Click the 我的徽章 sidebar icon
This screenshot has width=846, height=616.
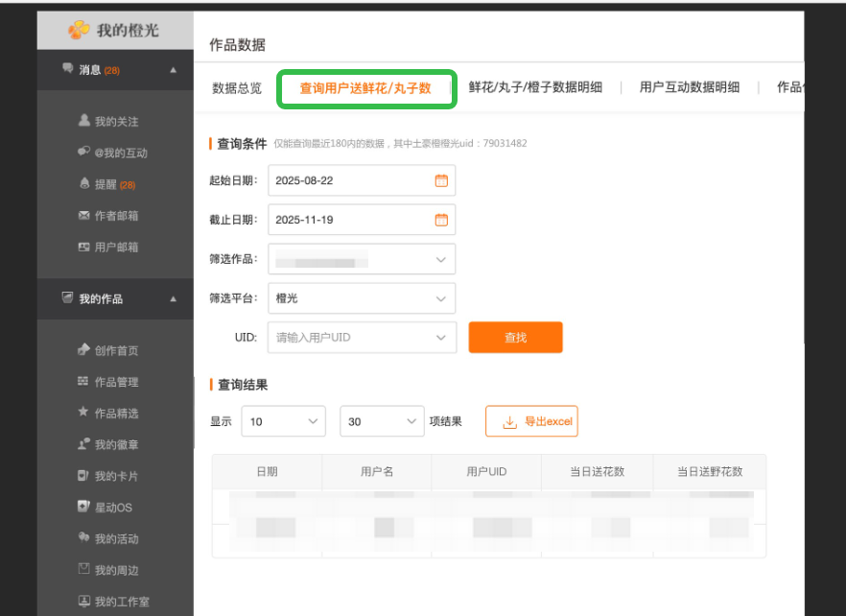[x=83, y=444]
